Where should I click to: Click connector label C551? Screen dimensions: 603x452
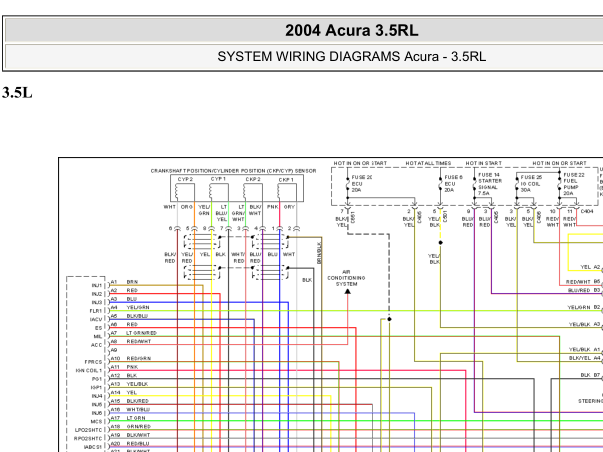pyautogui.click(x=353, y=217)
